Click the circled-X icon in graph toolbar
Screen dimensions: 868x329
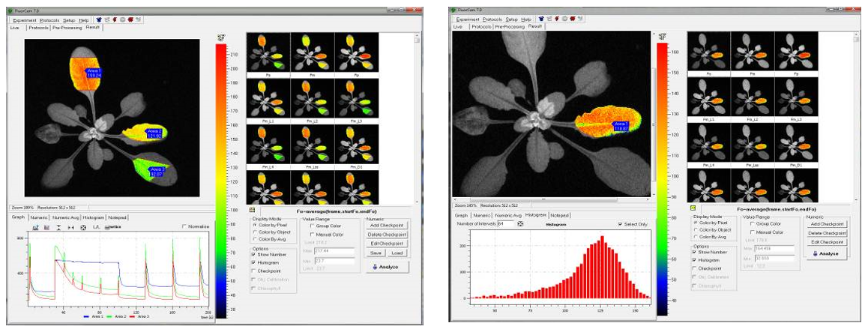pyautogui.click(x=83, y=227)
